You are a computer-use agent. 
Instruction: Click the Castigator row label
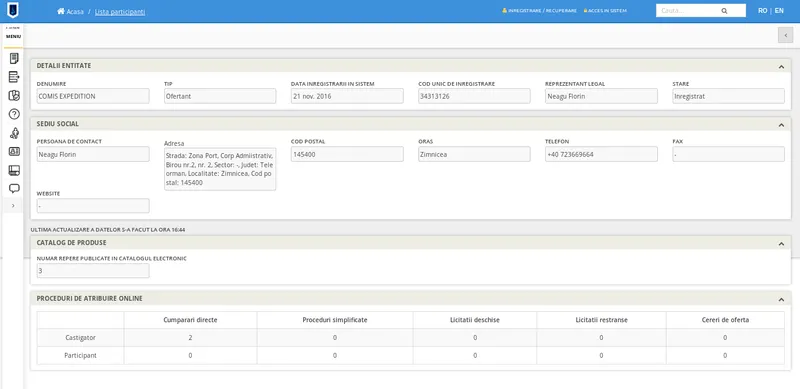[x=80, y=338]
